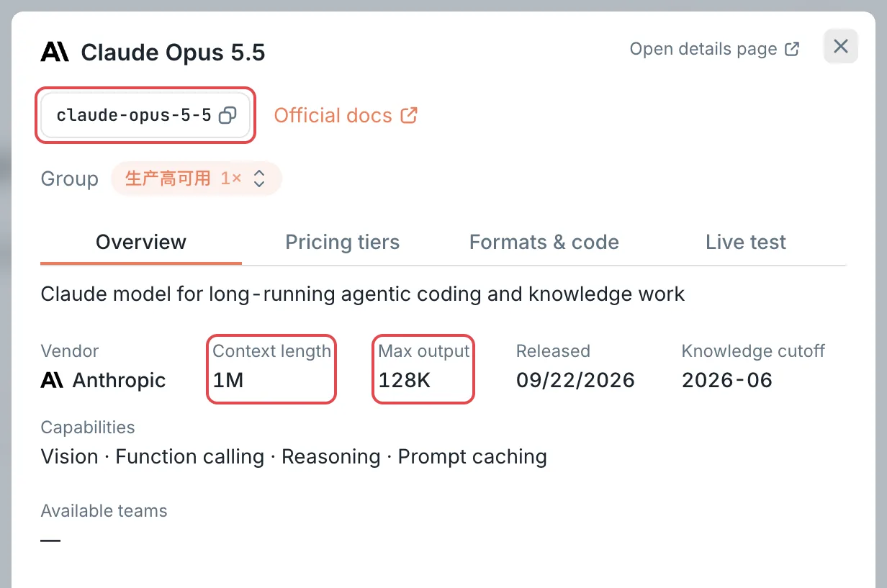Open the Group selector showing 生产高可用 1×
Screen dimensions: 887x588
pos(196,178)
